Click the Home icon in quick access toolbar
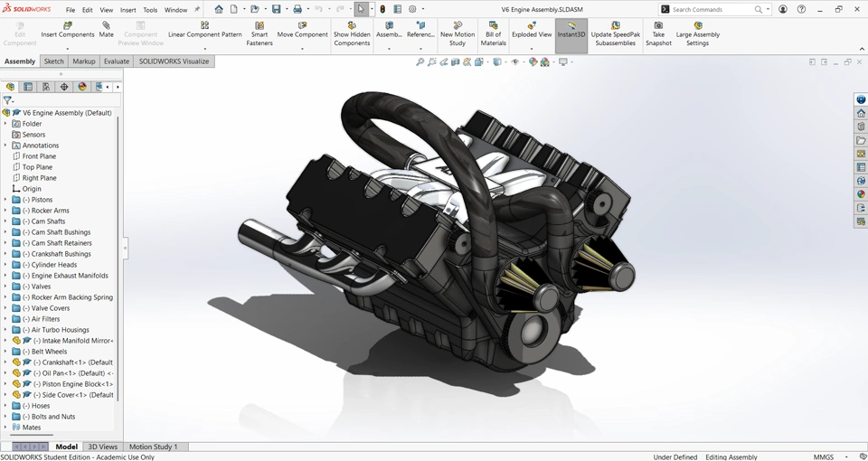 pos(219,9)
